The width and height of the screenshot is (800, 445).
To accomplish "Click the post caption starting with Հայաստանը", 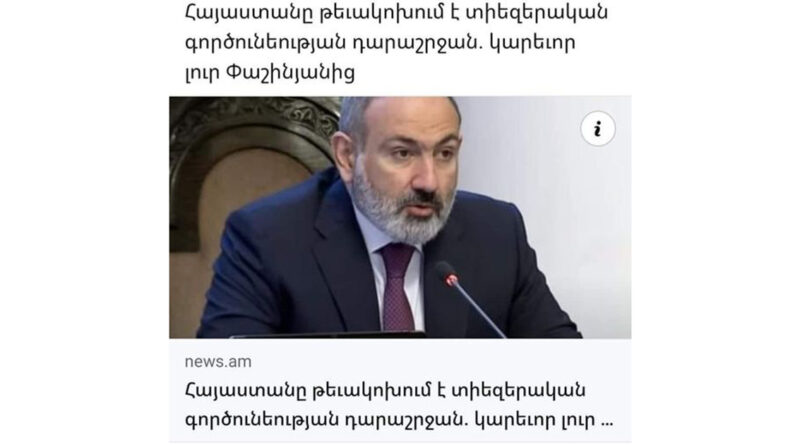I will coord(396,42).
